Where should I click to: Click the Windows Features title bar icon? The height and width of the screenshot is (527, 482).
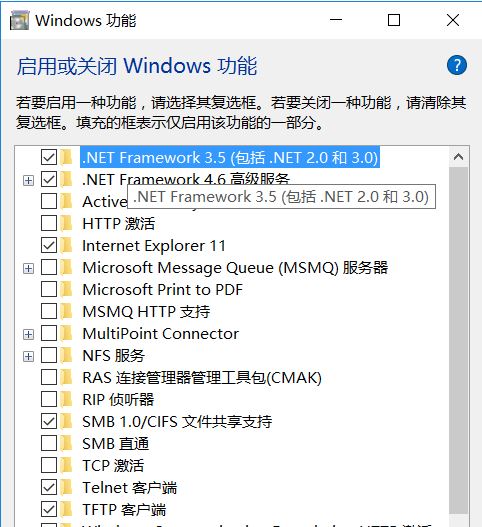19,21
